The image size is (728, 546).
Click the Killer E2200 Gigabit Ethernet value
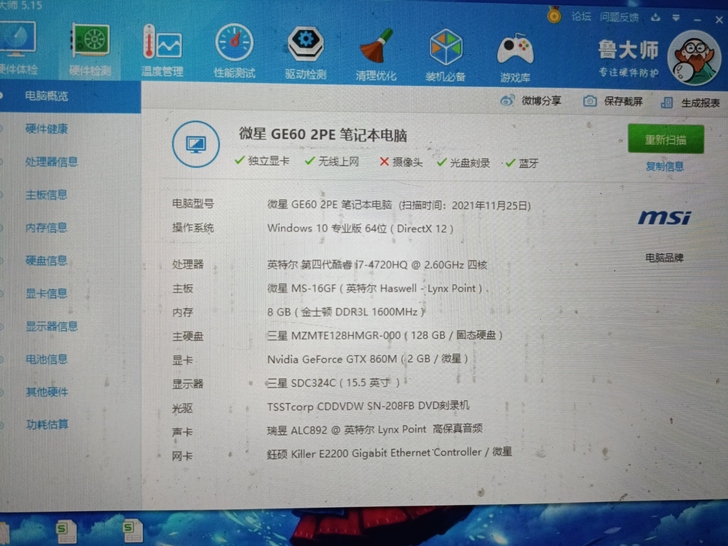(390, 453)
